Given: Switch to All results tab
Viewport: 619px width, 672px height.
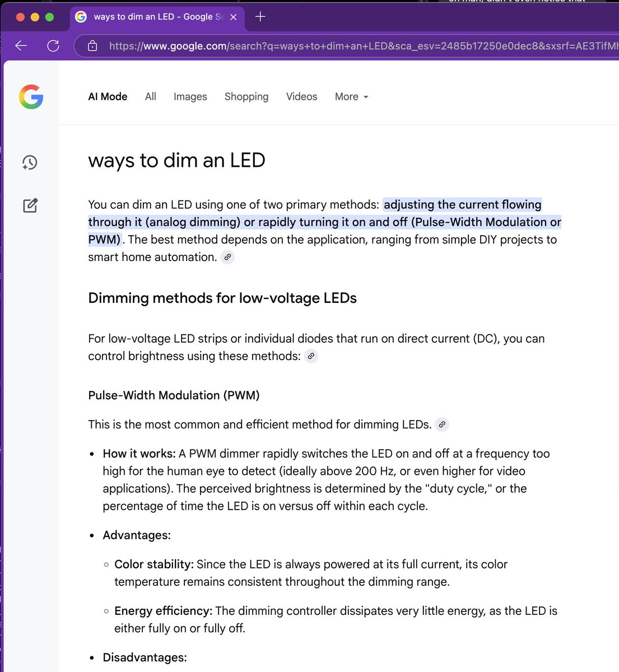Looking at the screenshot, I should point(151,97).
